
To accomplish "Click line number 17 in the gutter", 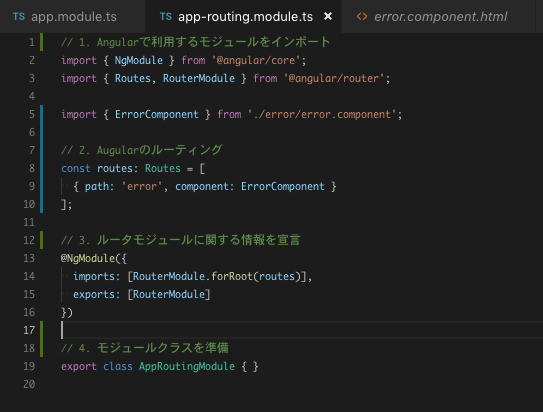I will coord(29,330).
